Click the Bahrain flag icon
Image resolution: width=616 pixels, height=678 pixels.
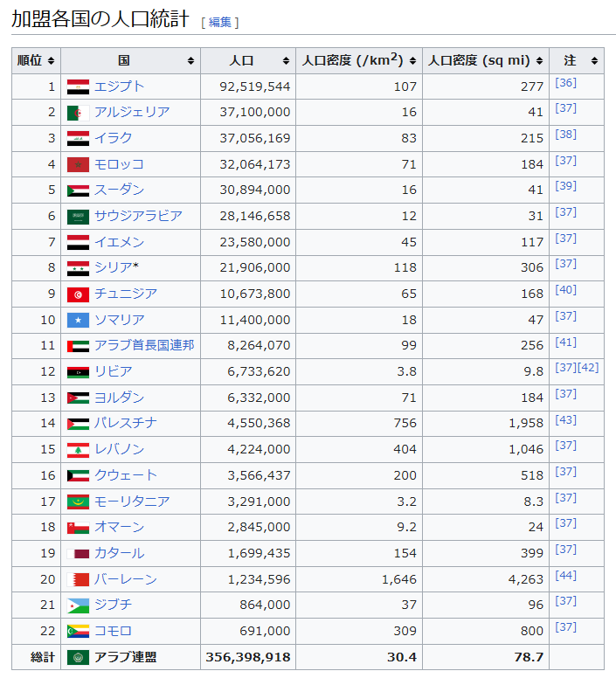pyautogui.click(x=78, y=579)
